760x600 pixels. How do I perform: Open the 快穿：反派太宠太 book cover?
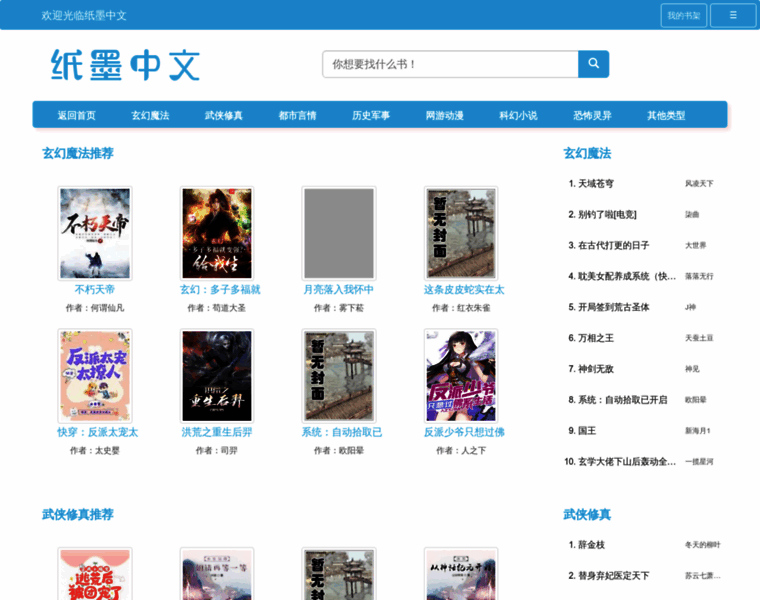click(95, 376)
